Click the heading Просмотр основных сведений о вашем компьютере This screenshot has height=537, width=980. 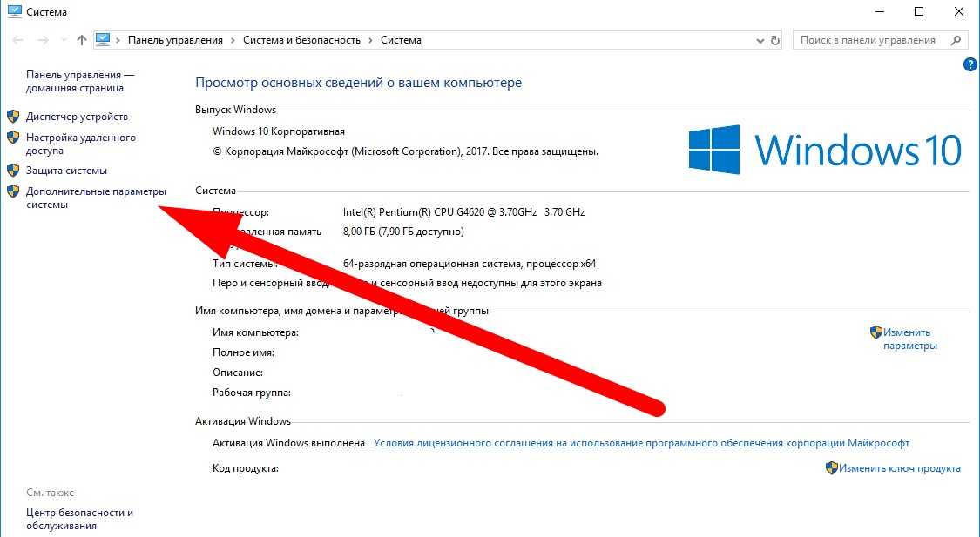(358, 83)
